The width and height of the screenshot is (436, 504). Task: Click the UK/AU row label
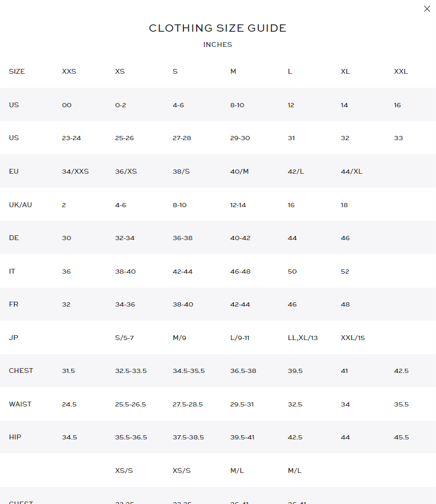20,205
